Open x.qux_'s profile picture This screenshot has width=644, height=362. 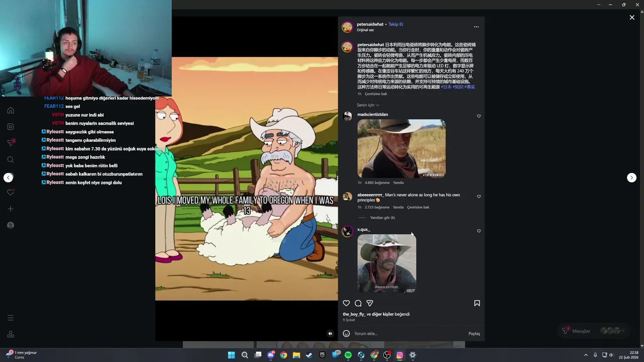347,231
